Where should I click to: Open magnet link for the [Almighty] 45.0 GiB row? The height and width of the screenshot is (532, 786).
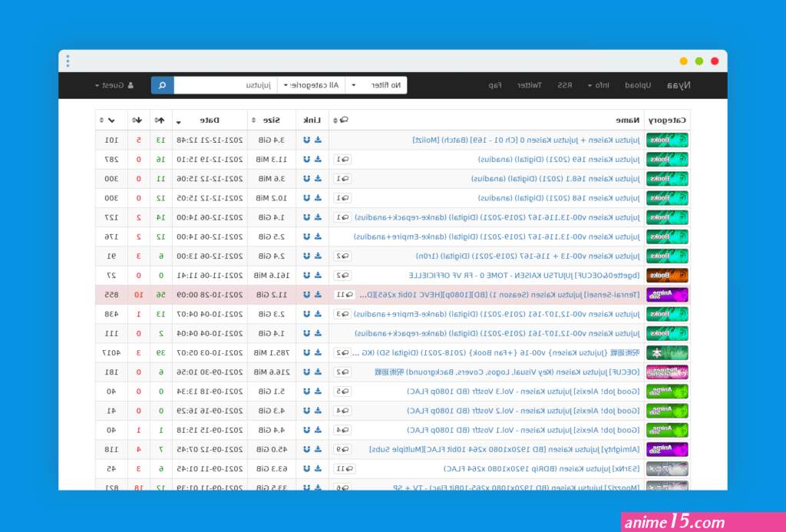click(307, 449)
